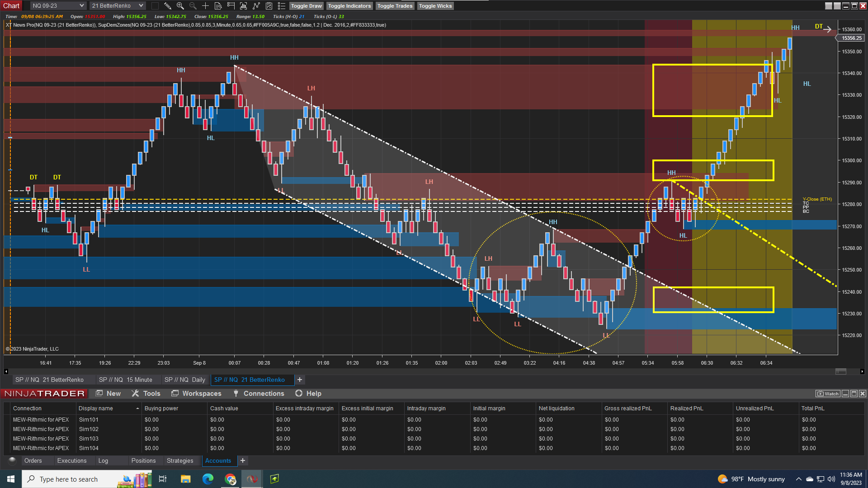Open File Explorer from the taskbar

pos(185,479)
